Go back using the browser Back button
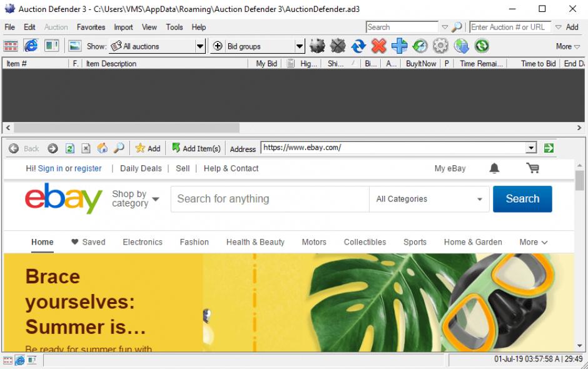This screenshot has width=588, height=369. (x=24, y=148)
